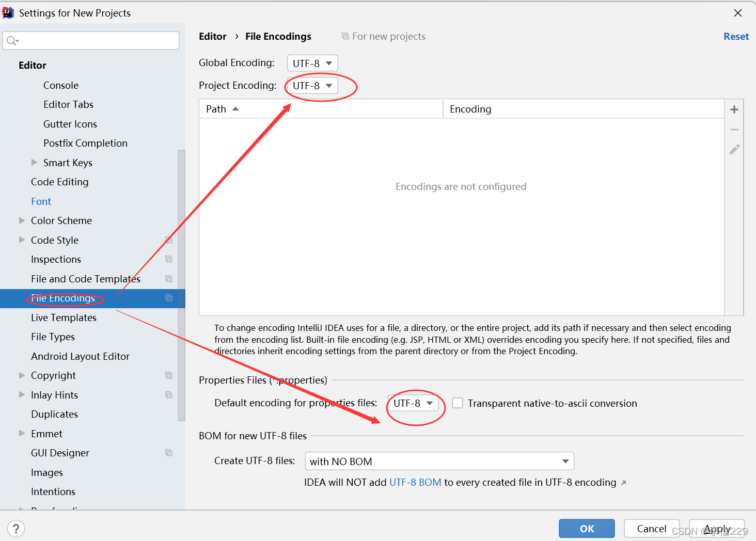Click the plus icon to add encoding path
756x541 pixels.
click(x=734, y=109)
